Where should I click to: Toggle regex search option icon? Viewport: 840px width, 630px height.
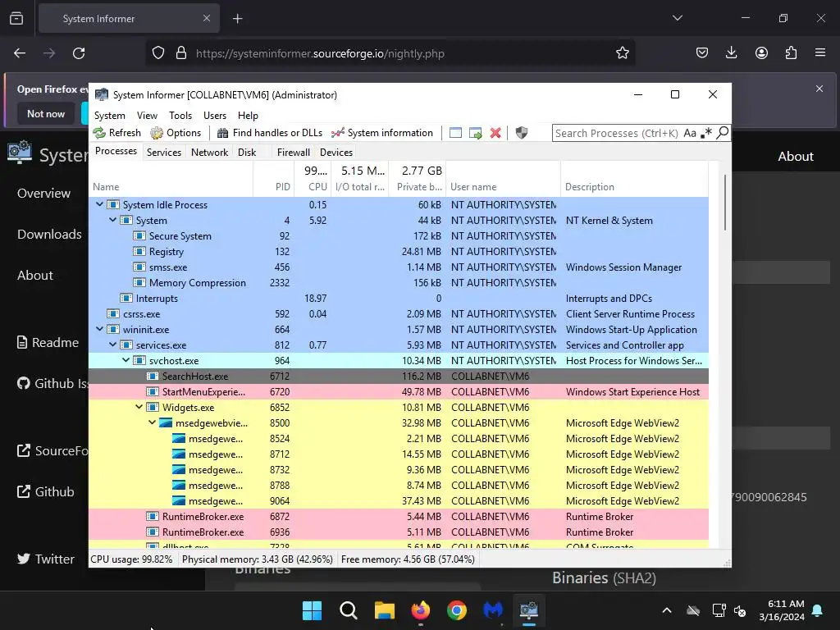coord(706,133)
